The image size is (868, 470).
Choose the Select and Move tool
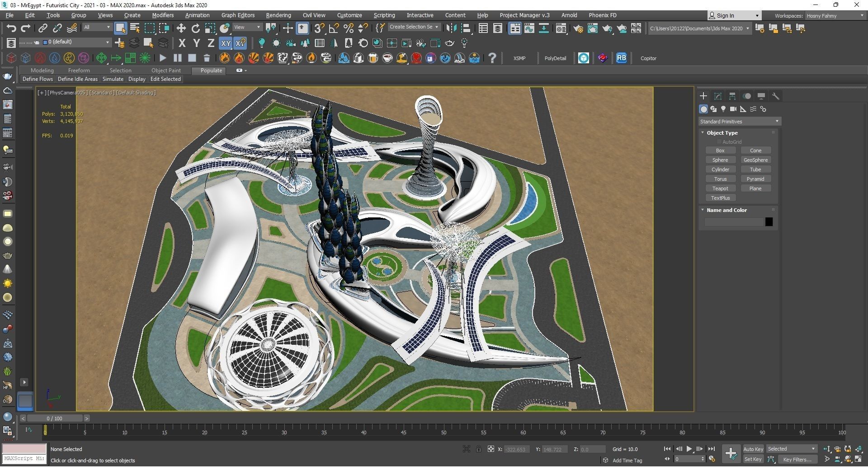[181, 28]
